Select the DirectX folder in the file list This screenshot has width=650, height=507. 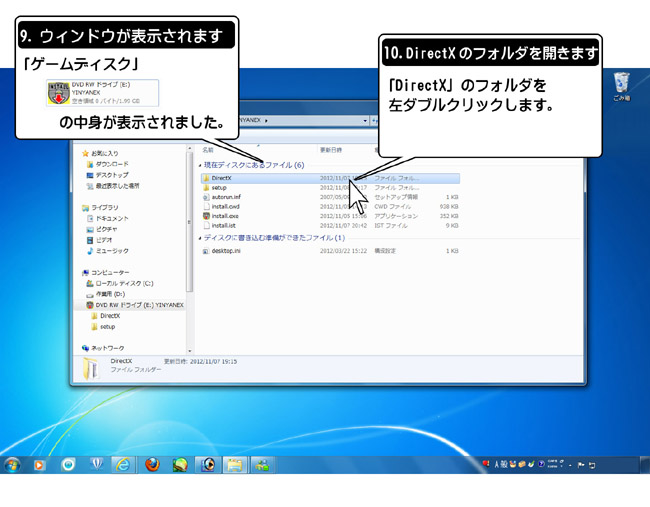pyautogui.click(x=330, y=178)
